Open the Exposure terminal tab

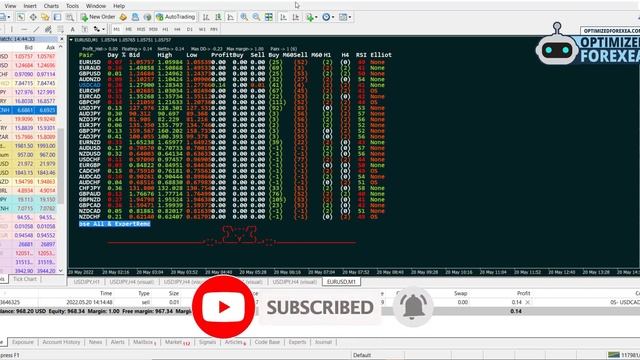[x=23, y=342]
